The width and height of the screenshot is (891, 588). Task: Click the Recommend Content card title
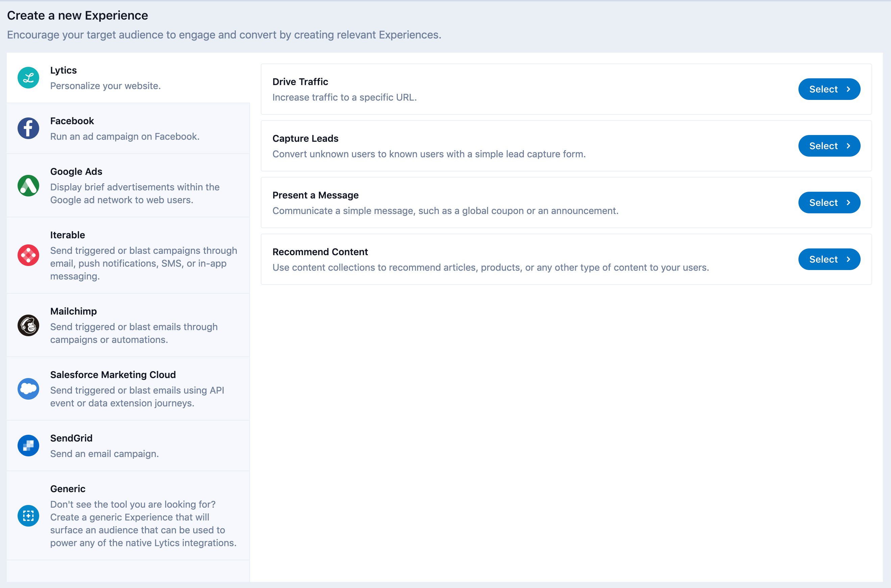click(x=320, y=251)
